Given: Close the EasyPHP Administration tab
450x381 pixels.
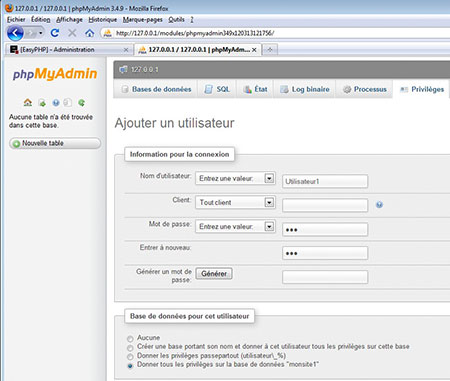Looking at the screenshot, I should pos(126,50).
